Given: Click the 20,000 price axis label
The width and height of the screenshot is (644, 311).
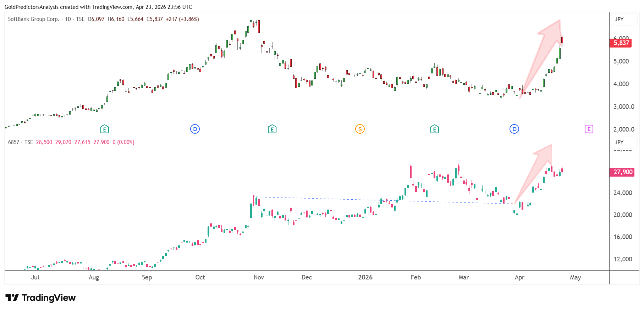Looking at the screenshot, I should click(x=623, y=215).
